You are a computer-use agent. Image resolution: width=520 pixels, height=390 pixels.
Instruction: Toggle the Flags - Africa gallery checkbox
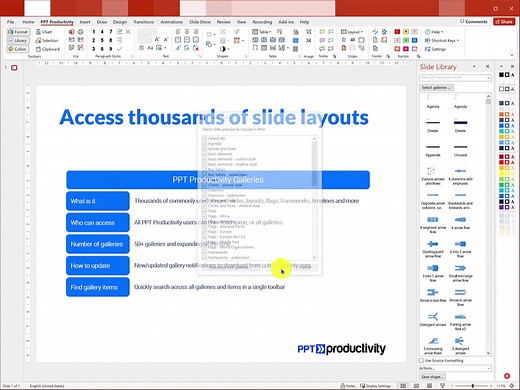205,216
